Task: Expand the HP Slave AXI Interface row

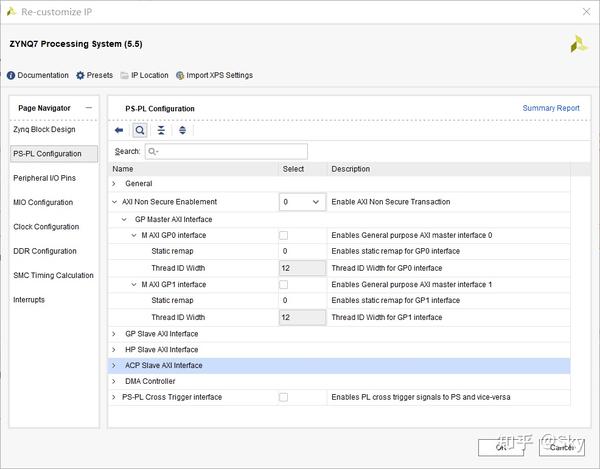Action: pyautogui.click(x=114, y=349)
